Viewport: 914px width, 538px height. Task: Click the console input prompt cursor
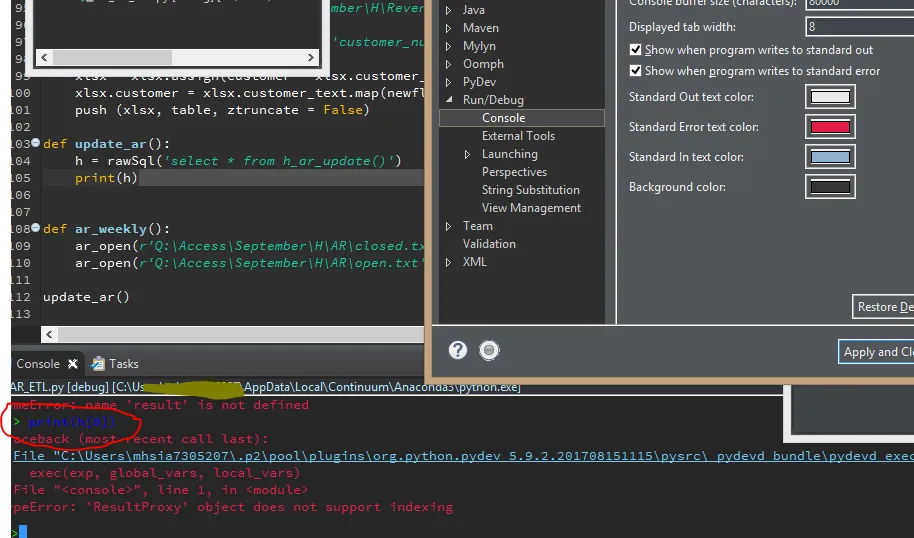click(x=23, y=532)
